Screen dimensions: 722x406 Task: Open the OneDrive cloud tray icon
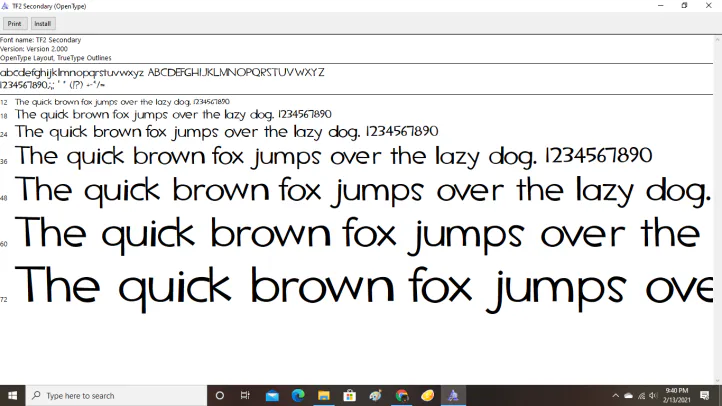628,395
